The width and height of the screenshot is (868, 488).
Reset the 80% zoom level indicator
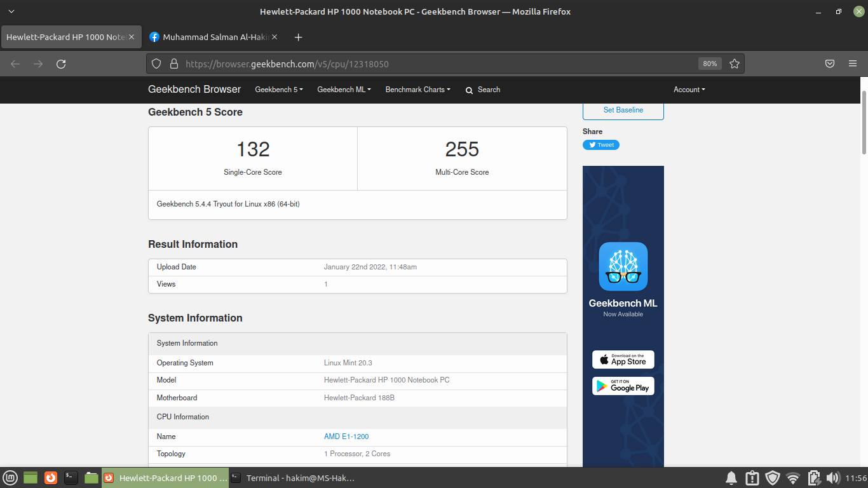(710, 64)
